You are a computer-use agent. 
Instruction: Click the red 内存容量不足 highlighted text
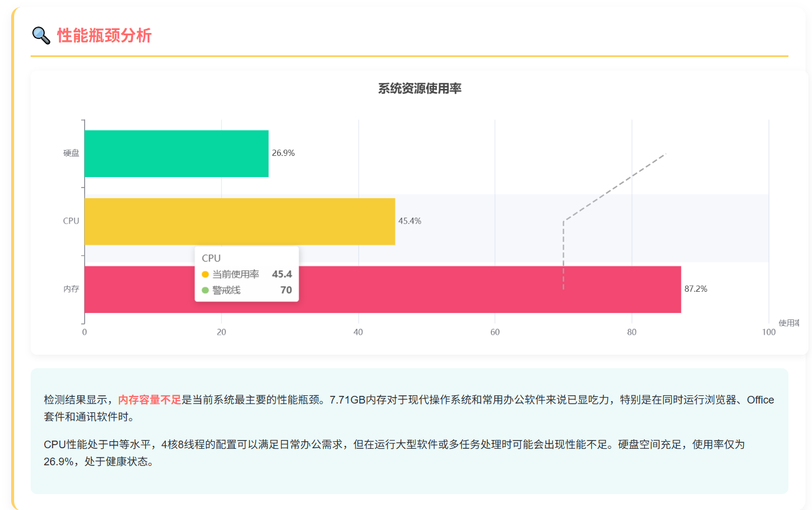tap(149, 400)
